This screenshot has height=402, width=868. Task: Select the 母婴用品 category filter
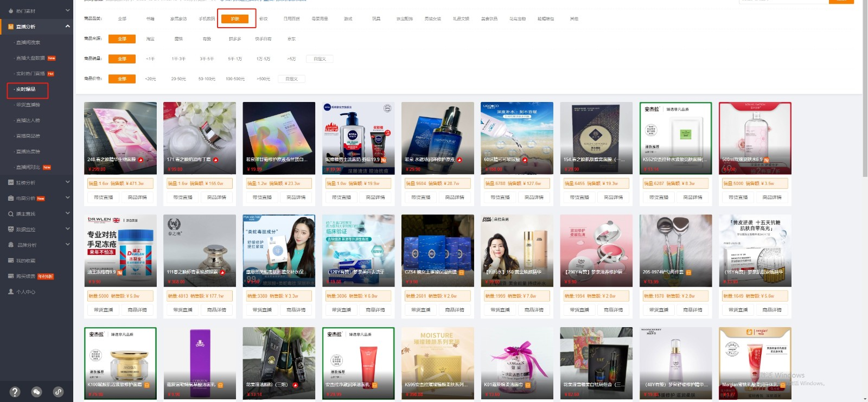(320, 18)
